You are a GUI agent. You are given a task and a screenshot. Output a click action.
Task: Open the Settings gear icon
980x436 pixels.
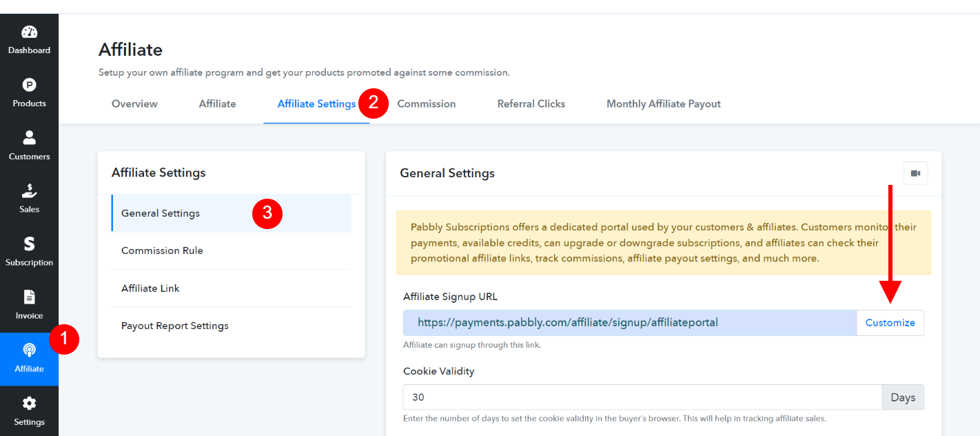[29, 403]
